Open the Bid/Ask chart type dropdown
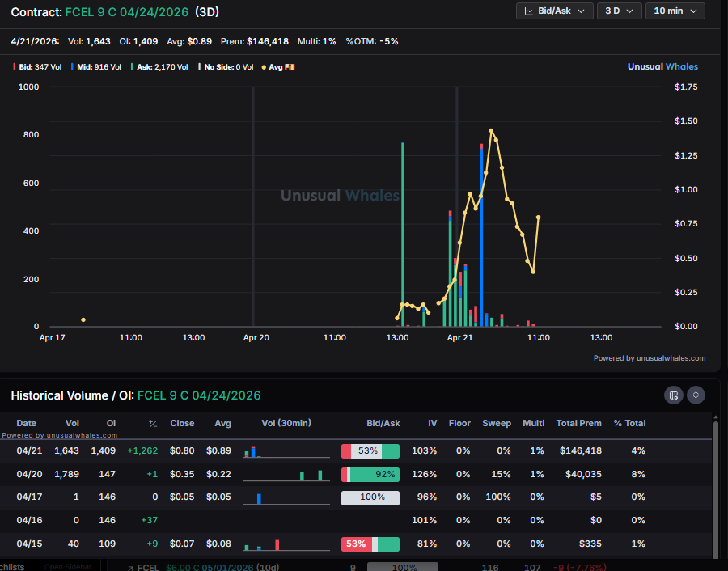Viewport: 728px width, 571px height. (554, 11)
